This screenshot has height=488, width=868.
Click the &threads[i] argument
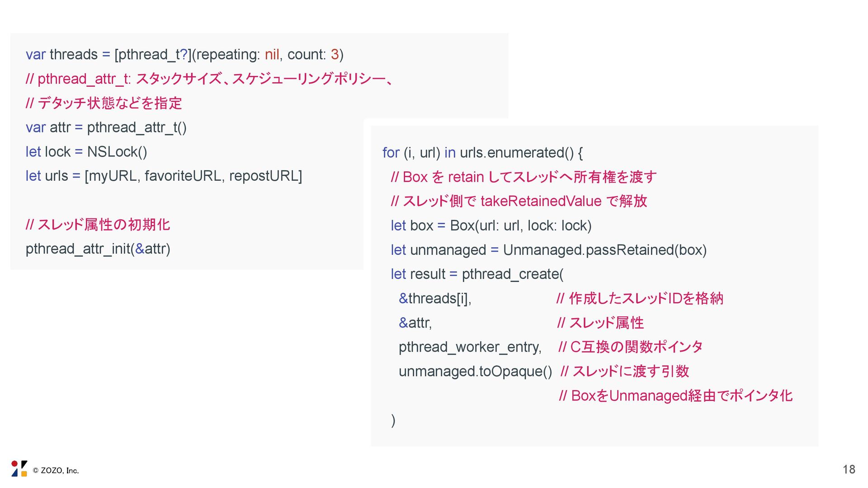[435, 299]
